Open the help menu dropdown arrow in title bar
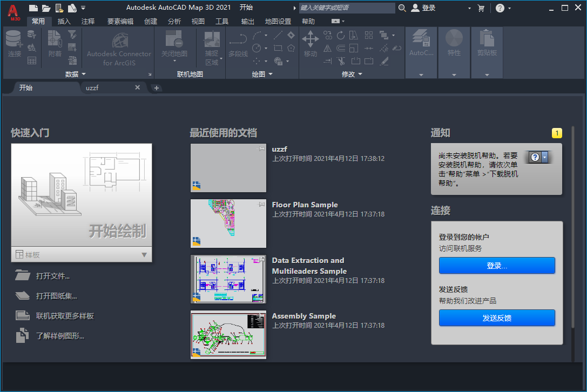The height and width of the screenshot is (392, 587). click(x=509, y=8)
